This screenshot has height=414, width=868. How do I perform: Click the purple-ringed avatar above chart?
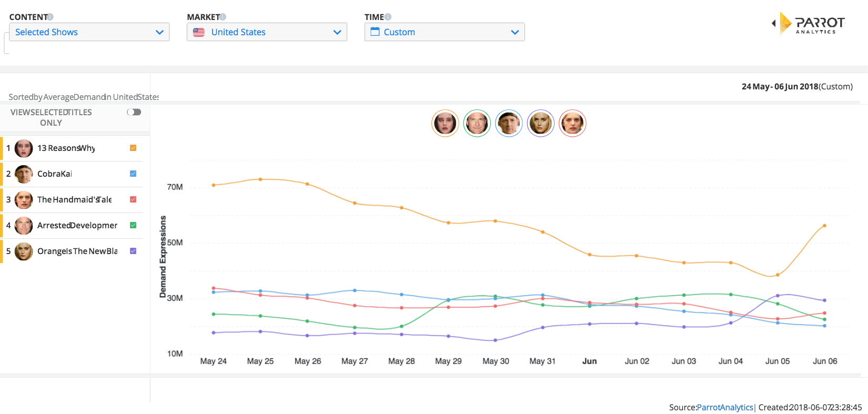(541, 124)
